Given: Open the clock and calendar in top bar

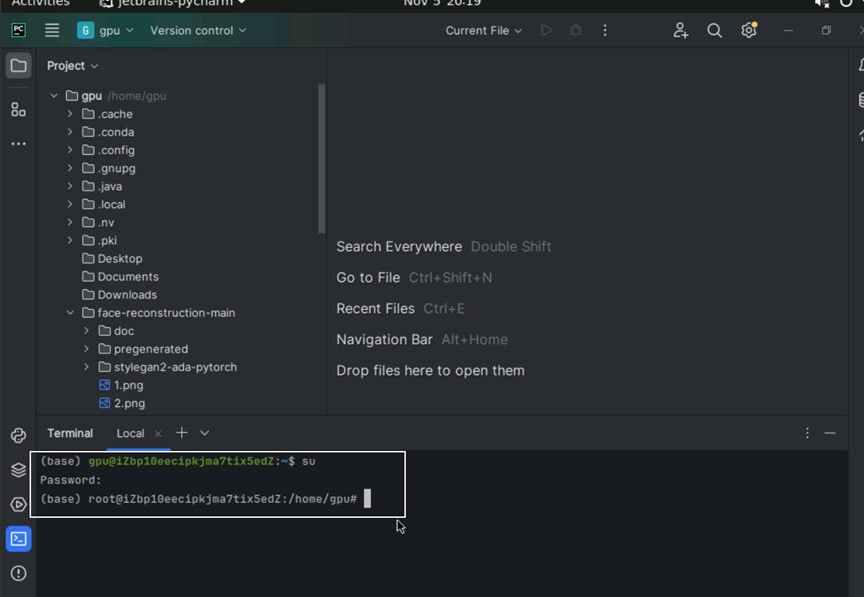Looking at the screenshot, I should [x=442, y=3].
